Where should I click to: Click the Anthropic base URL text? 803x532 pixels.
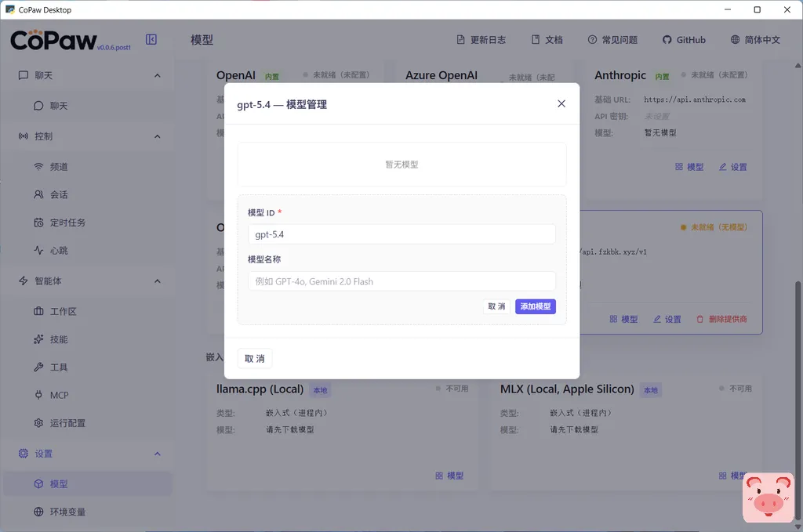(x=695, y=100)
